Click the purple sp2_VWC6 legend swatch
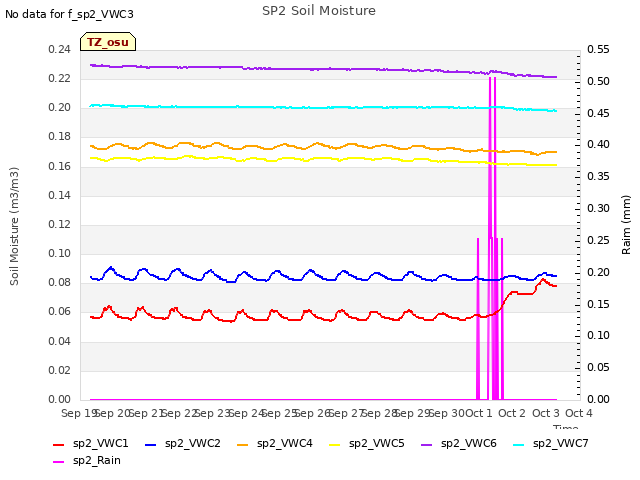 click(x=427, y=444)
